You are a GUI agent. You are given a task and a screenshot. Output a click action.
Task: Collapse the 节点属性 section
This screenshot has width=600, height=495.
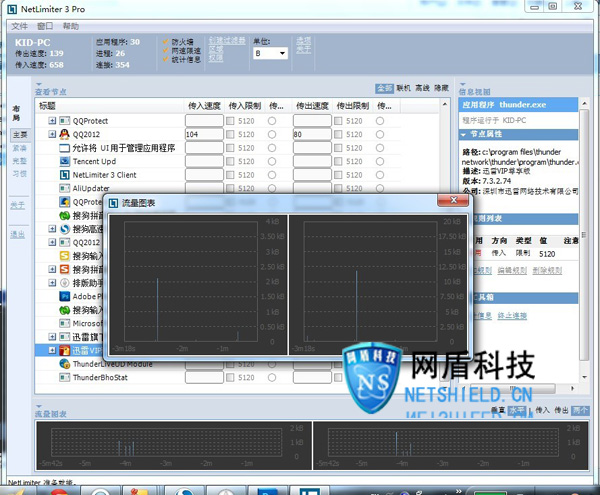pos(463,134)
